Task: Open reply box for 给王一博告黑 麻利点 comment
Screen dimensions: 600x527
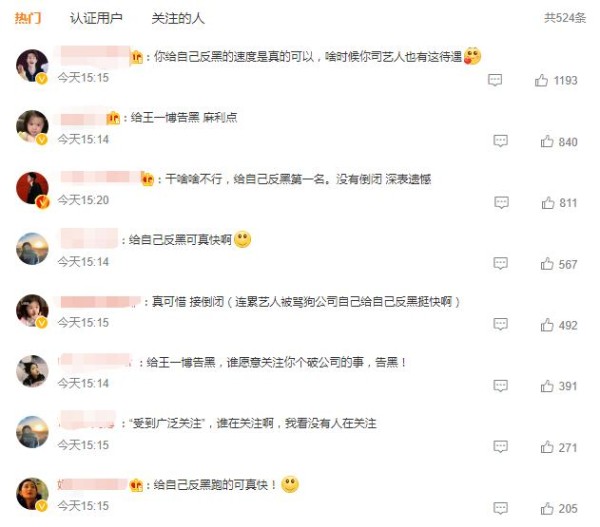Action: (501, 141)
